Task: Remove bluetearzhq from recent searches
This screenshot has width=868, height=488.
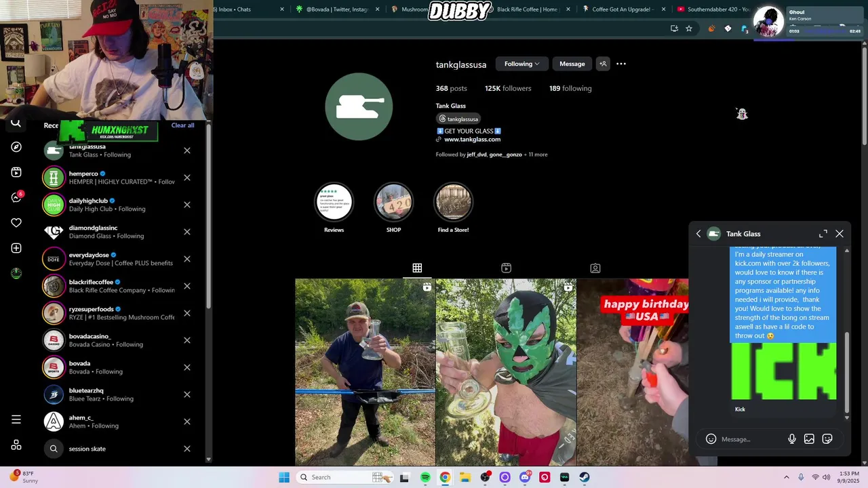Action: click(187, 394)
